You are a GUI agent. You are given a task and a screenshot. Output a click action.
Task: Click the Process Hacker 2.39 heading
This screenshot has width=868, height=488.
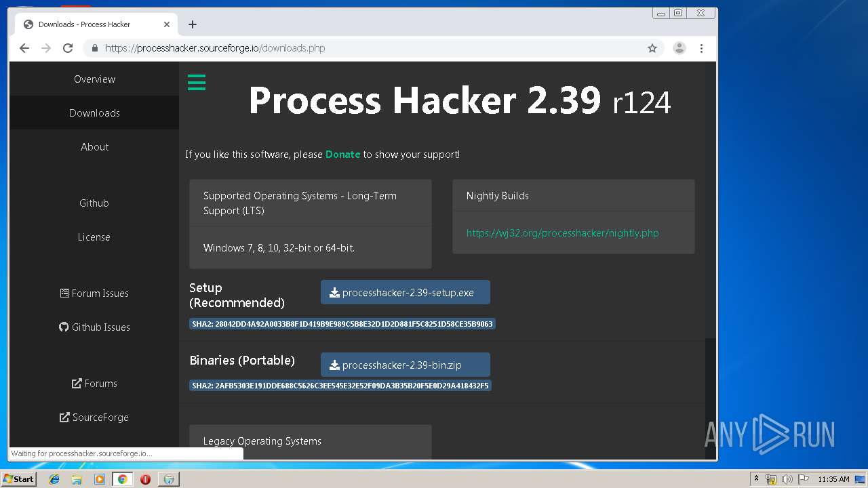[x=460, y=100]
